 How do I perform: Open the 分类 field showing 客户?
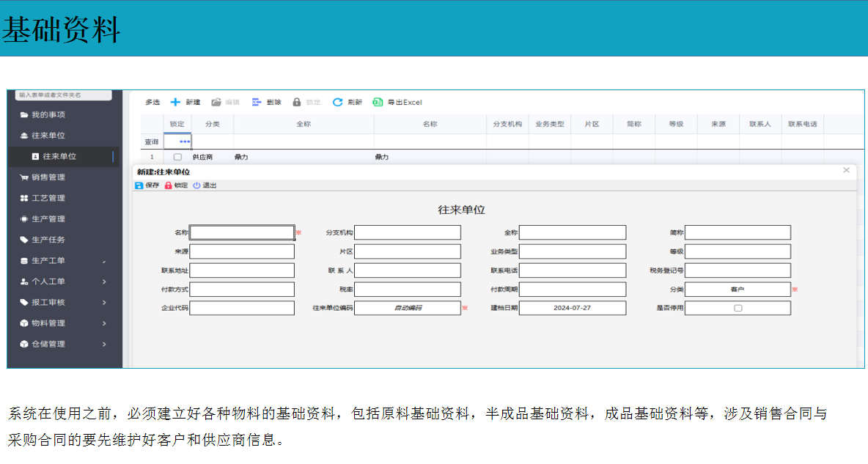[738, 289]
